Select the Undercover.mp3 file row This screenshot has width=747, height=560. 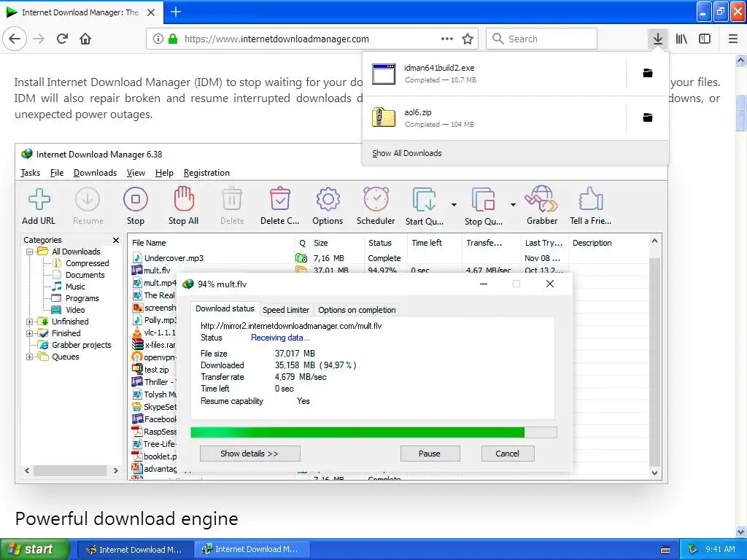click(388, 258)
